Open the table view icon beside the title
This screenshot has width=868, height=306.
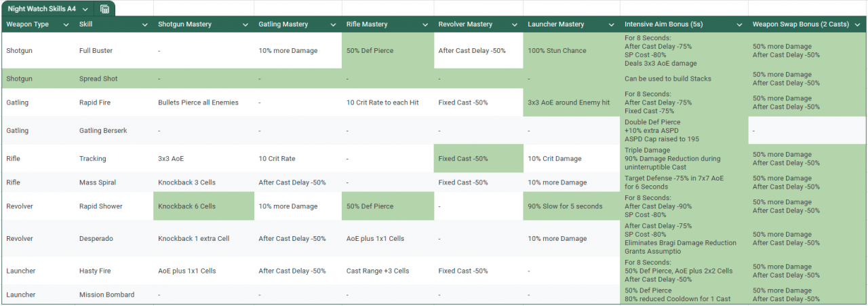tap(104, 9)
